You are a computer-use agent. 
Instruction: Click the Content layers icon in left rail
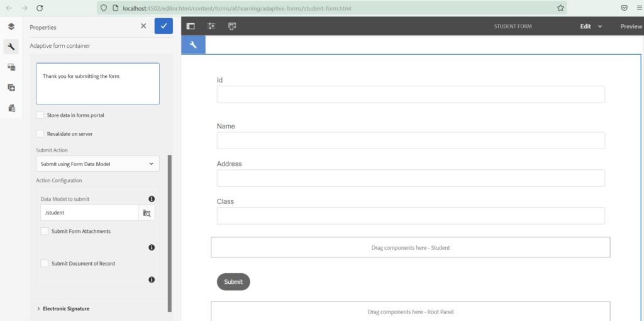pos(11,26)
